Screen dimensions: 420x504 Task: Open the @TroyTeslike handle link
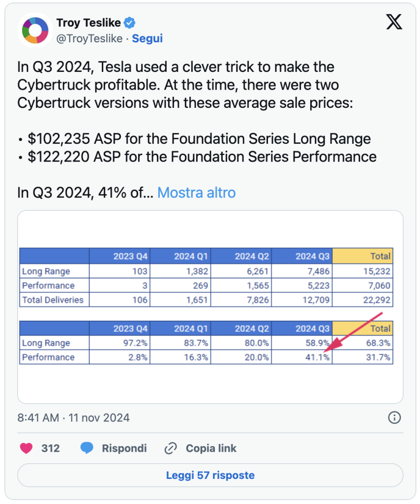tap(90, 38)
